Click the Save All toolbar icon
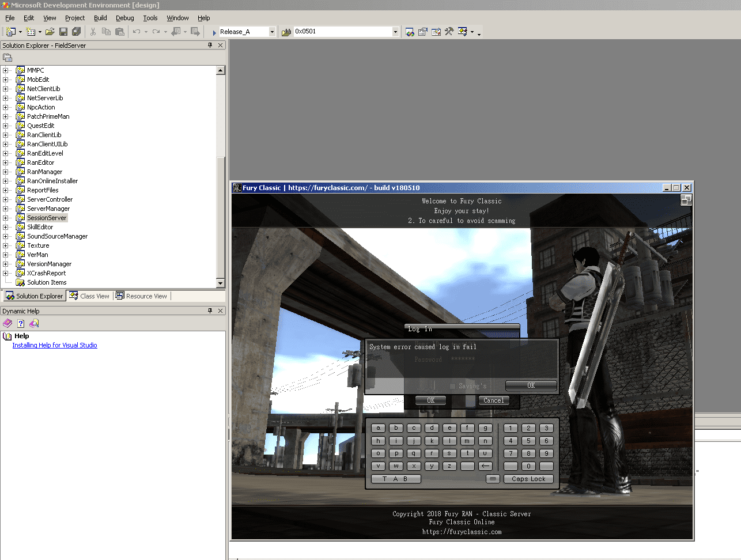Image resolution: width=741 pixels, height=560 pixels. pos(76,32)
